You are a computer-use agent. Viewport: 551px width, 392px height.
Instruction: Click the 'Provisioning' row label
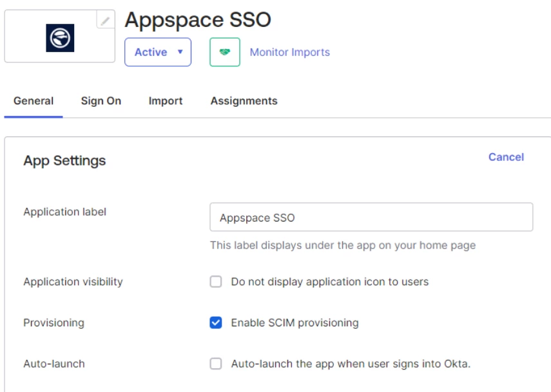coord(53,323)
